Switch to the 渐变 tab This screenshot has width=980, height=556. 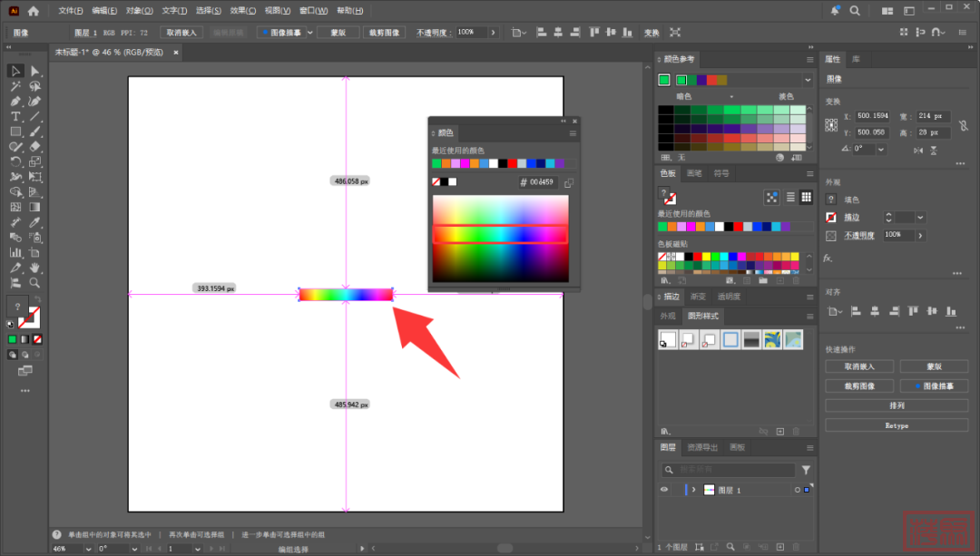(698, 297)
